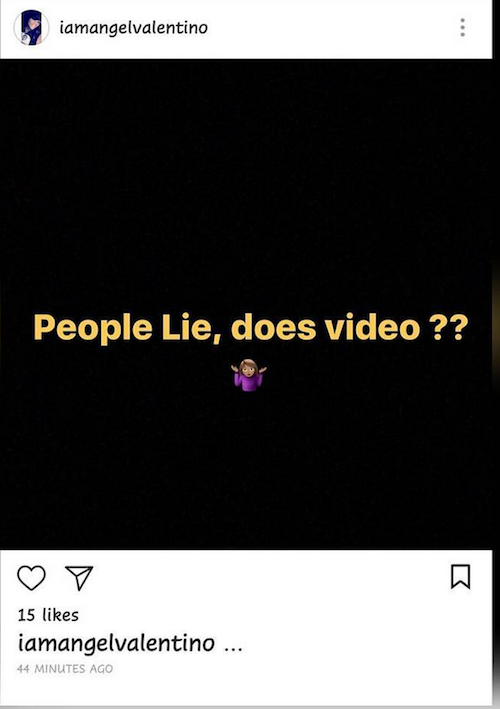500x709 pixels.
Task: Click the number 15 in the likes count
Action: pyautogui.click(x=26, y=615)
